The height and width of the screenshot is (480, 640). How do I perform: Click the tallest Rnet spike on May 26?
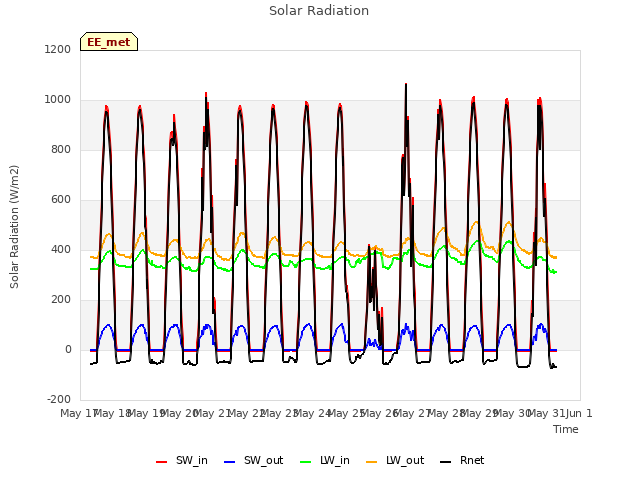(x=406, y=84)
